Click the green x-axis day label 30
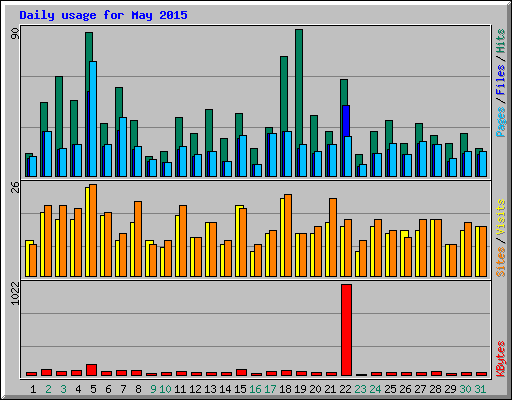The height and width of the screenshot is (400, 512). [465, 389]
